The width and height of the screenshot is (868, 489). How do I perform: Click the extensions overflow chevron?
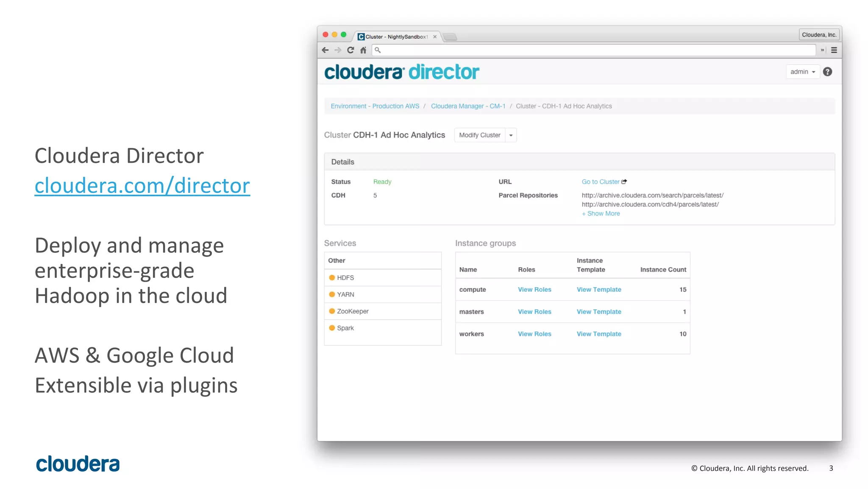pos(822,50)
